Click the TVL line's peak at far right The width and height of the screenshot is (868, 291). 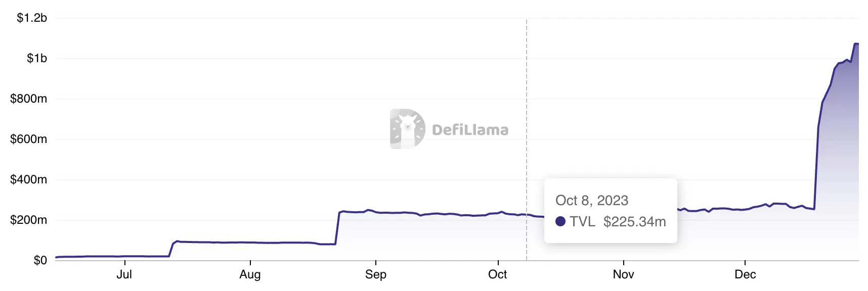point(856,44)
